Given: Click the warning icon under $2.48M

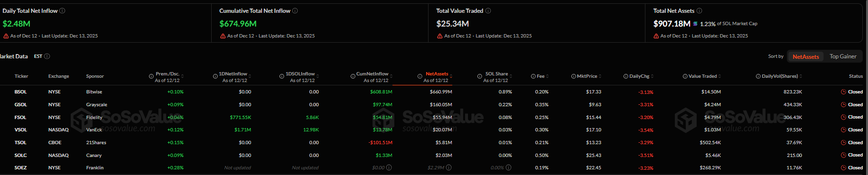Looking at the screenshot, I should tap(6, 36).
